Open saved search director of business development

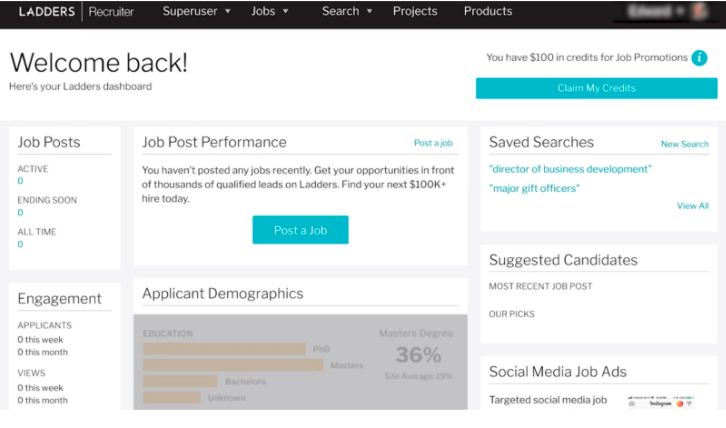[570, 169]
